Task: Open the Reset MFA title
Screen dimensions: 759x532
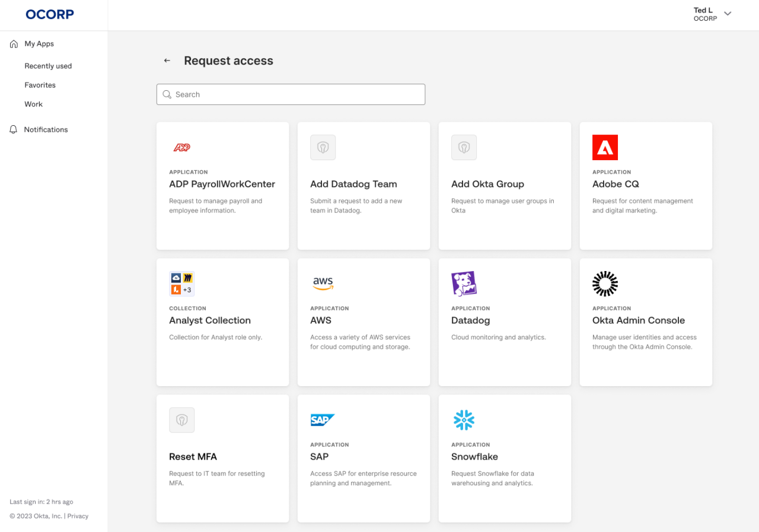Action: [x=193, y=457]
